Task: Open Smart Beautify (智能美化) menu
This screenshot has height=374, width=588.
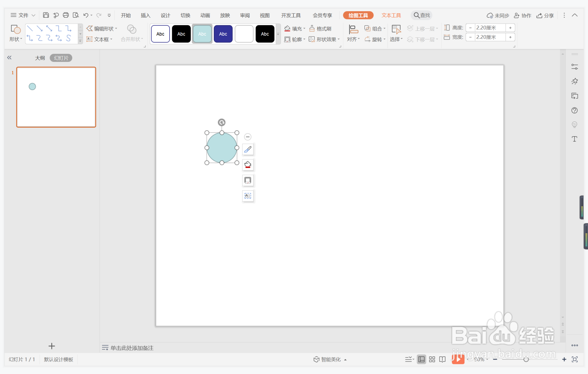Action: (x=330, y=359)
